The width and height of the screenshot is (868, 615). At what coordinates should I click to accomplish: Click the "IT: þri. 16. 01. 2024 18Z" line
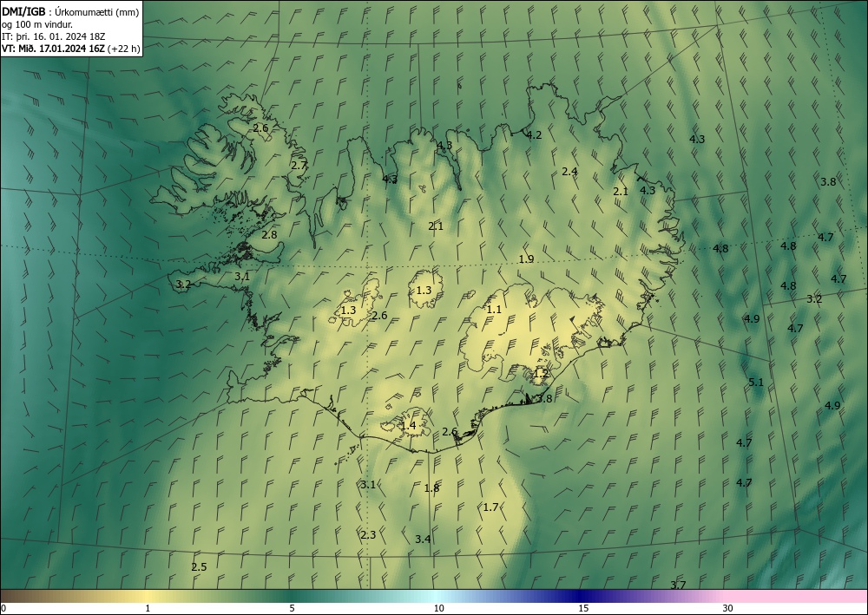54,36
